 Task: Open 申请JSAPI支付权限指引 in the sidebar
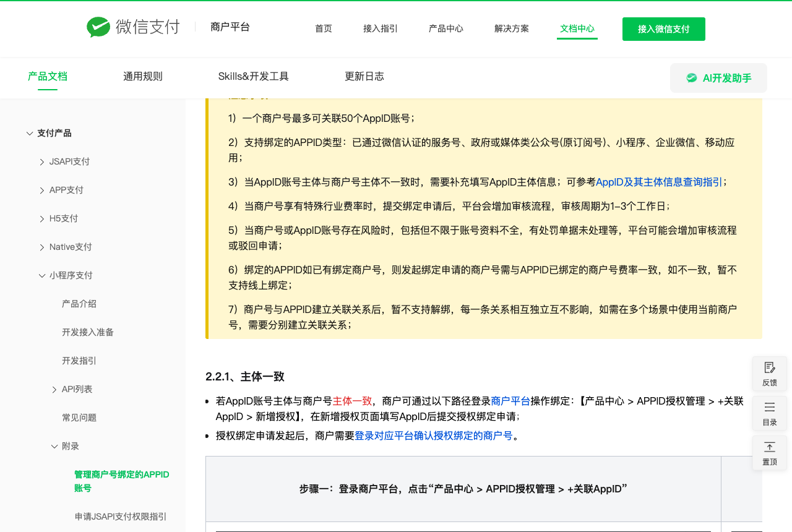tap(121, 517)
